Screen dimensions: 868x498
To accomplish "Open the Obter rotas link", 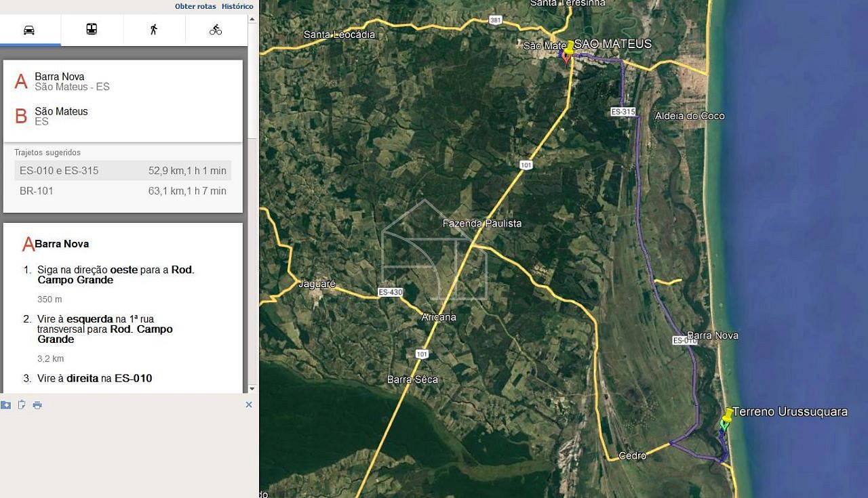I will tap(195, 6).
